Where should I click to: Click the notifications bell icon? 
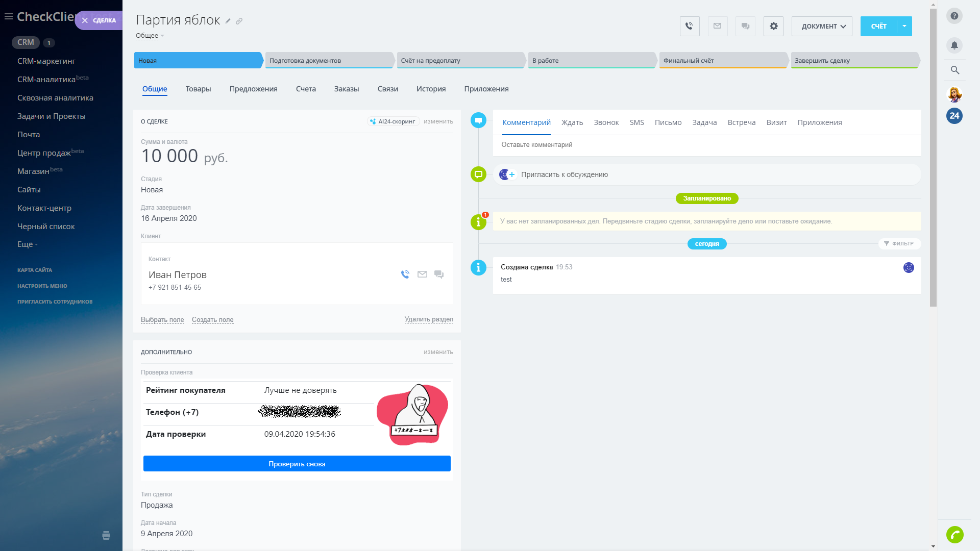954,45
